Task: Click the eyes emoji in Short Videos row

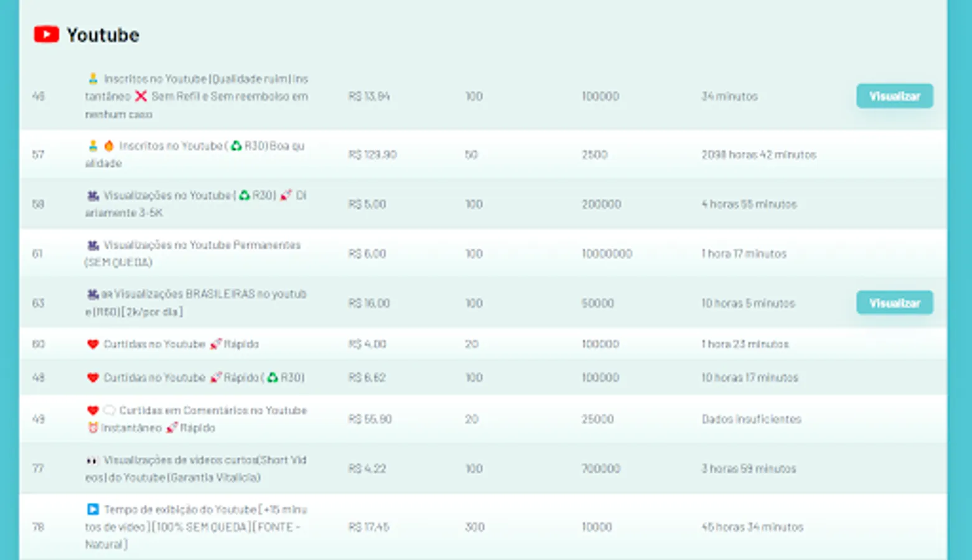Action: click(x=93, y=460)
